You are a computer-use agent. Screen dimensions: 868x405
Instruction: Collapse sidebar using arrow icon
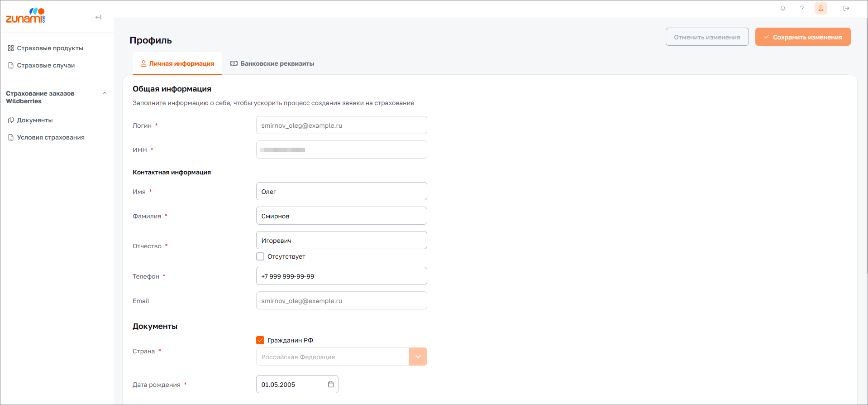pyautogui.click(x=98, y=17)
